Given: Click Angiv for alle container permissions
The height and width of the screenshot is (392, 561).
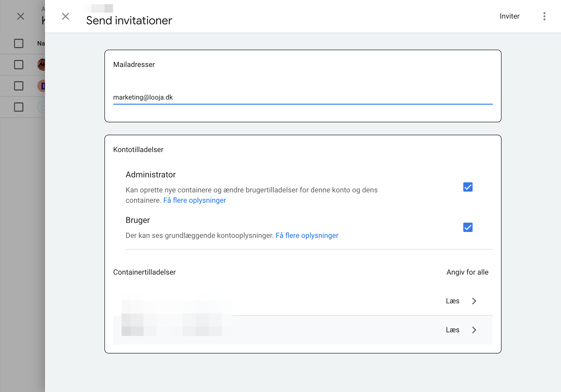Looking at the screenshot, I should point(467,272).
